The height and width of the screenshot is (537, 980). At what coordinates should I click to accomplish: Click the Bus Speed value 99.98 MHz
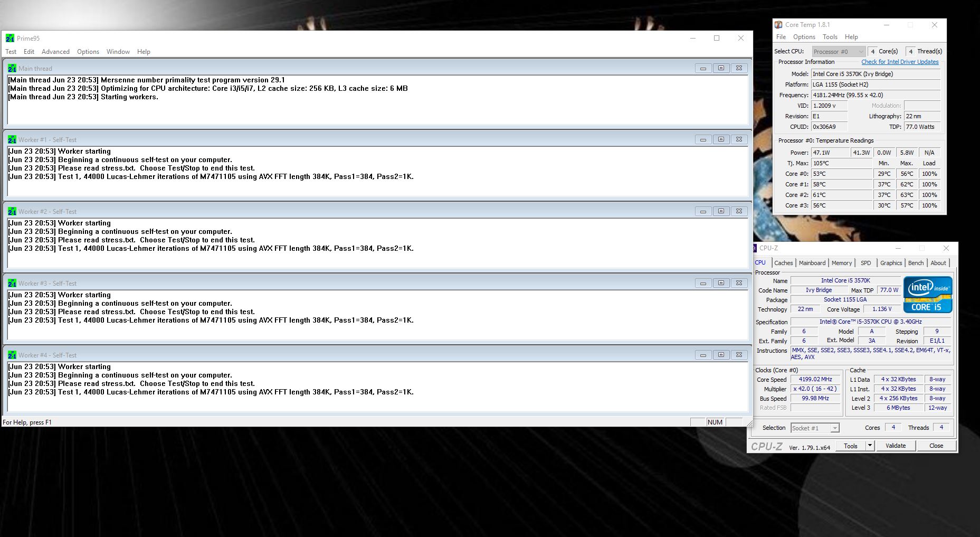point(815,398)
